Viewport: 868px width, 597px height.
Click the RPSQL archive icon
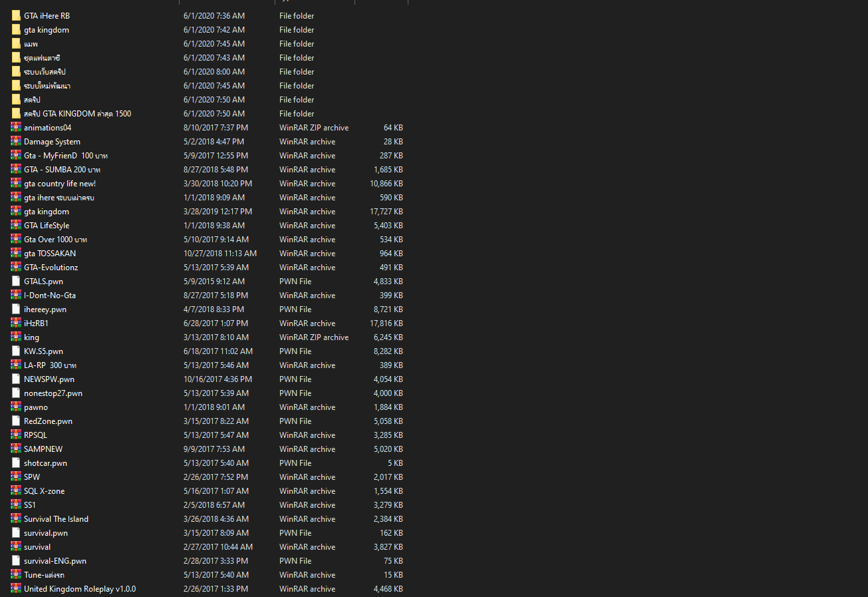click(16, 435)
